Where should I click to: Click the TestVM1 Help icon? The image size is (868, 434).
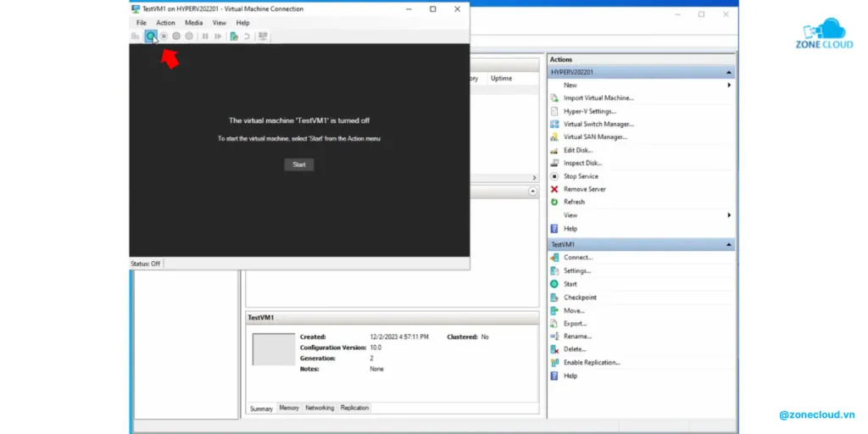click(554, 376)
